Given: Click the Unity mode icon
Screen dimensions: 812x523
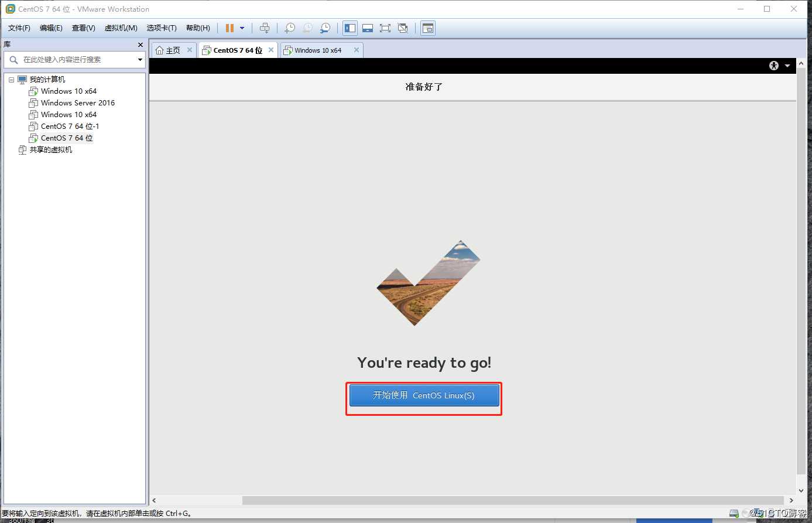Looking at the screenshot, I should coord(403,28).
